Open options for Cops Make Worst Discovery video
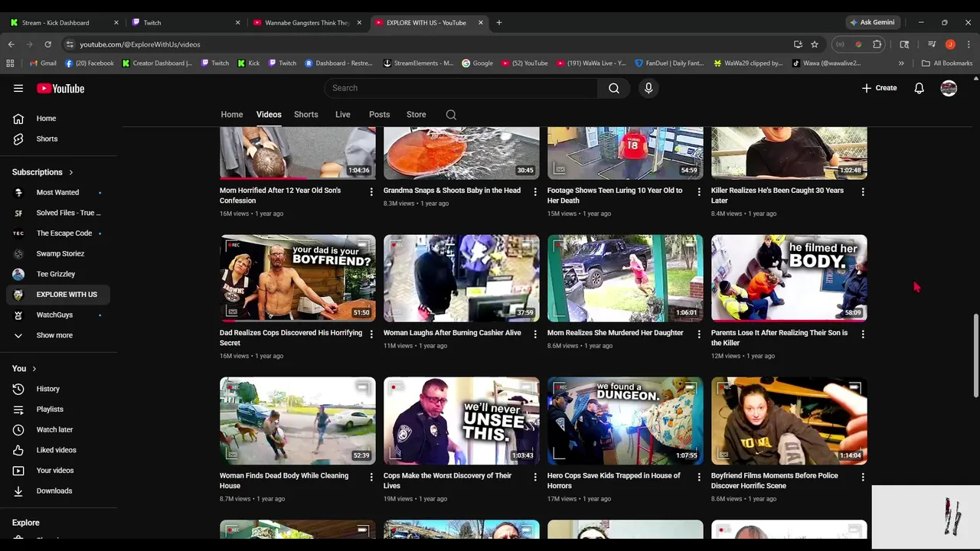The width and height of the screenshot is (980, 551). pyautogui.click(x=535, y=477)
